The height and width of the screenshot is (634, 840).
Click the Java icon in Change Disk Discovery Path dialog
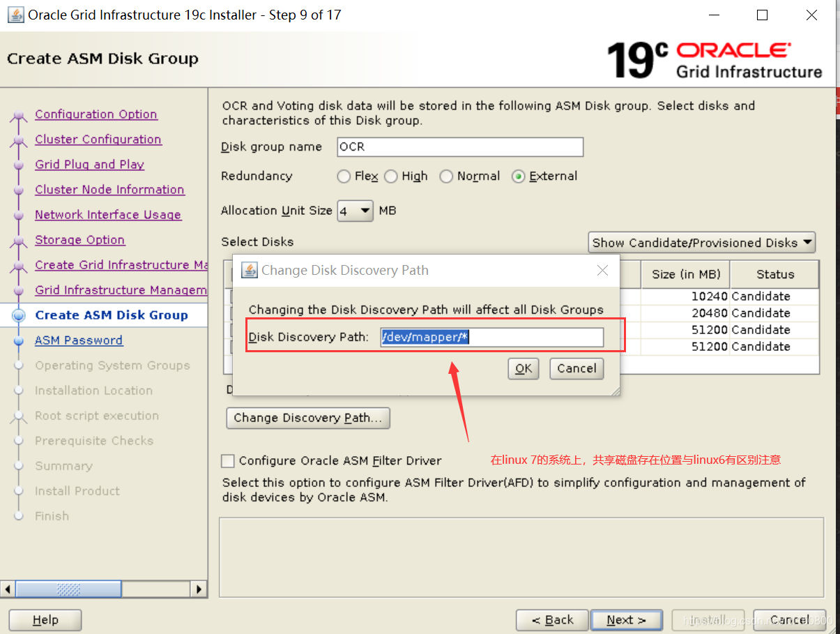250,270
